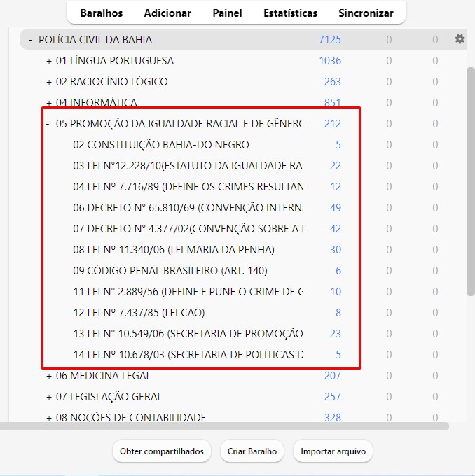The width and height of the screenshot is (475, 476).
Task: Click the new card count 8
Action: [338, 312]
